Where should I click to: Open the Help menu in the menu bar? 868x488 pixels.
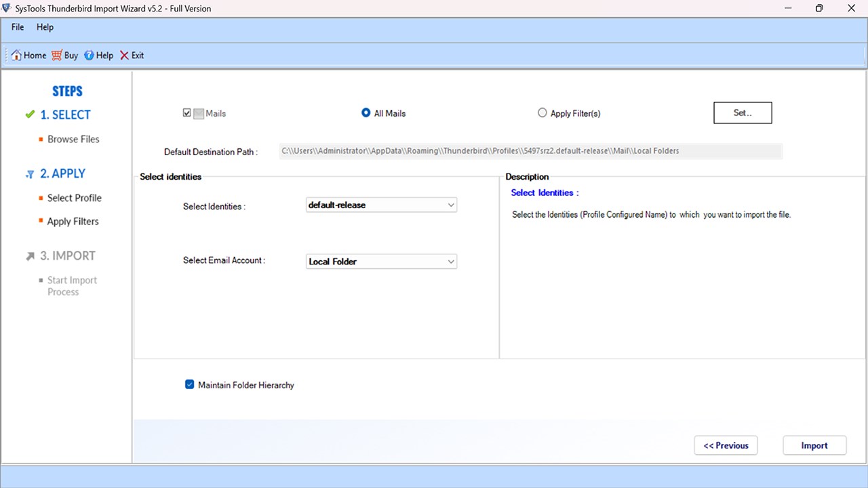pos(45,27)
